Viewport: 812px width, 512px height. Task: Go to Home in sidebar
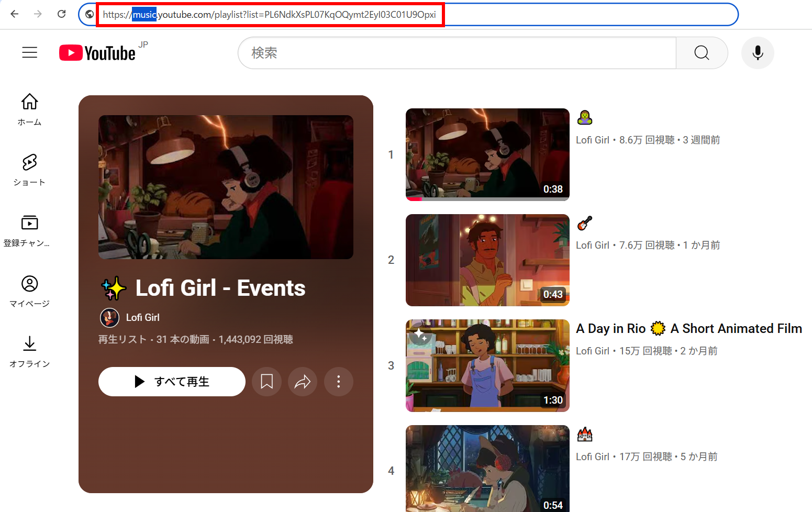(30, 109)
